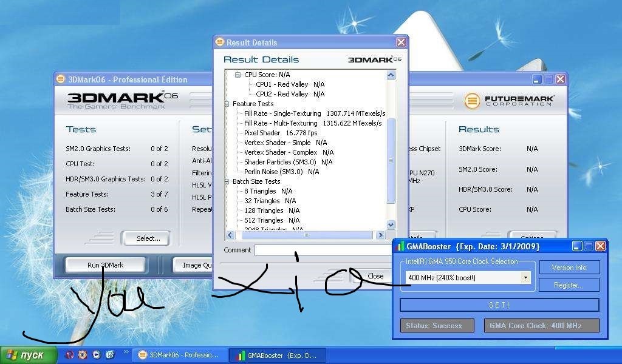
Task: Click the Пуск start button
Action: click(29, 355)
